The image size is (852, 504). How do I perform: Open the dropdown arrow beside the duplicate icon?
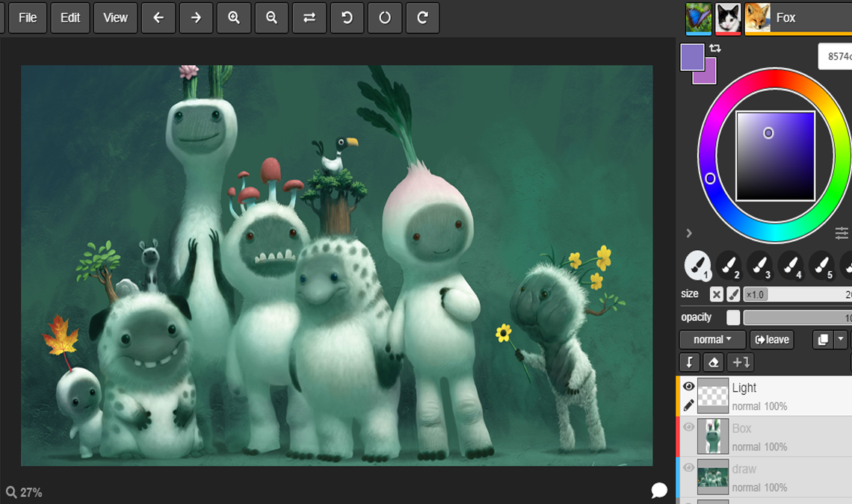tap(841, 340)
